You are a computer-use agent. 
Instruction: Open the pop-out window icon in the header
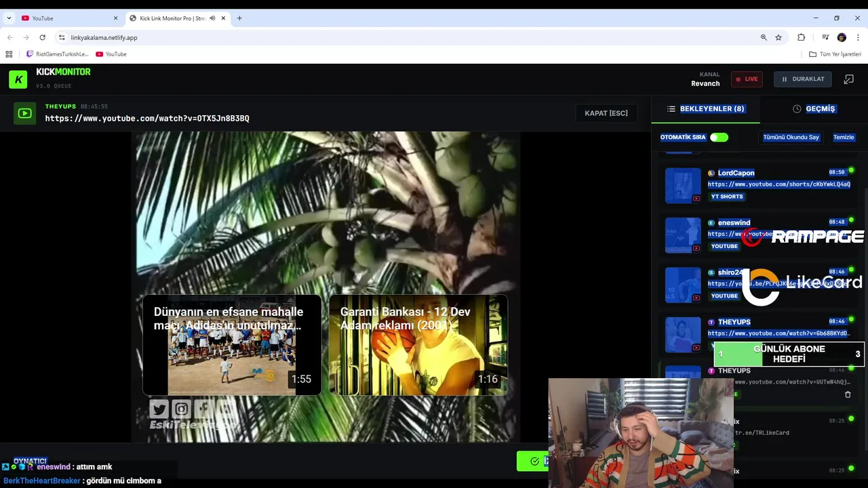click(x=848, y=79)
